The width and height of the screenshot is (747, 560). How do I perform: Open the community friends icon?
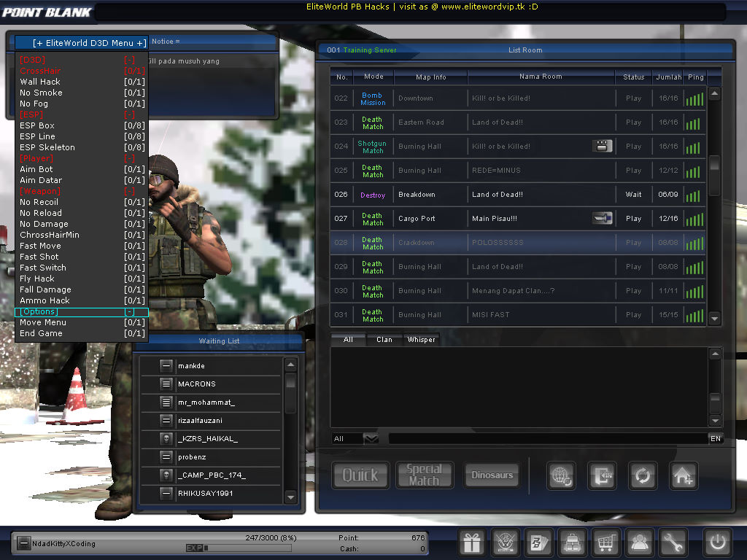(639, 542)
